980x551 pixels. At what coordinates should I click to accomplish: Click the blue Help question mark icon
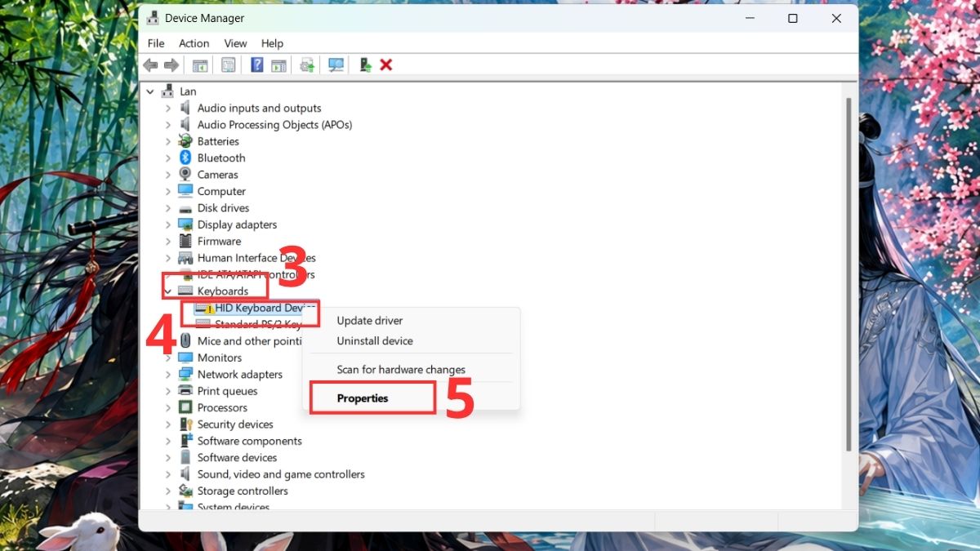(257, 65)
